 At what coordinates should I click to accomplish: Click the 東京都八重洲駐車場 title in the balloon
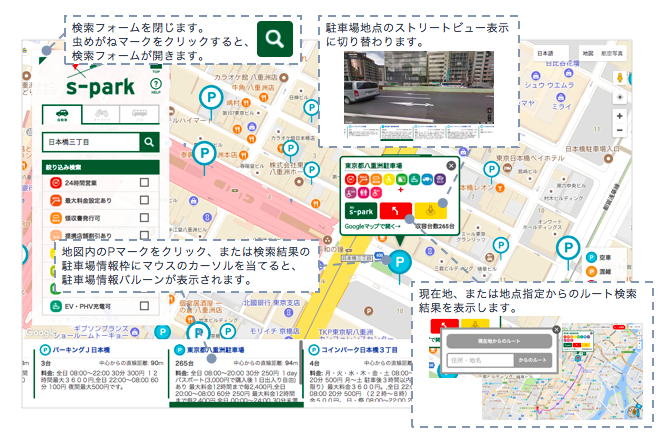tap(374, 166)
